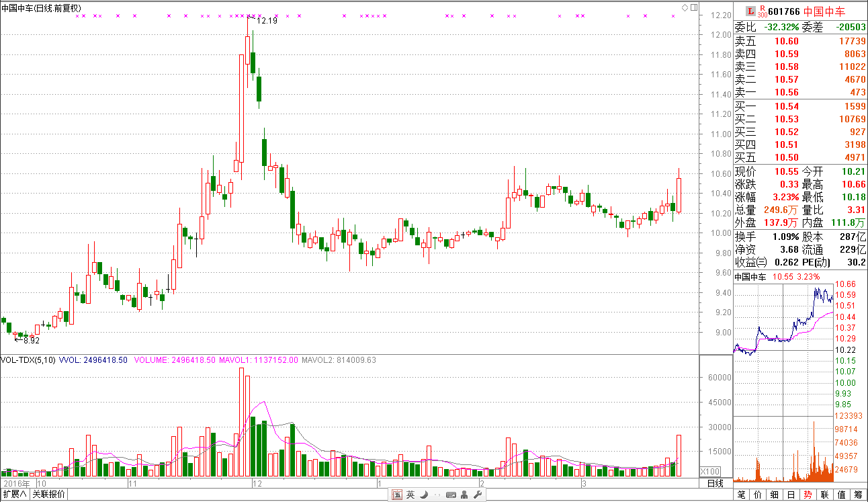Select the 买三 10.52 bid row
Screen dimensions: 868x502
click(800, 132)
